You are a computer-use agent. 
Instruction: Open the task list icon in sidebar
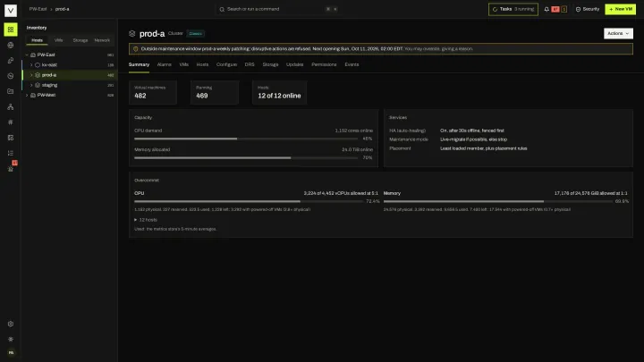11,153
